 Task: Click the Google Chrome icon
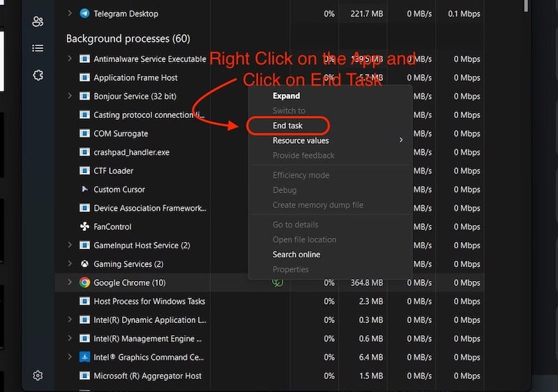[x=84, y=282]
